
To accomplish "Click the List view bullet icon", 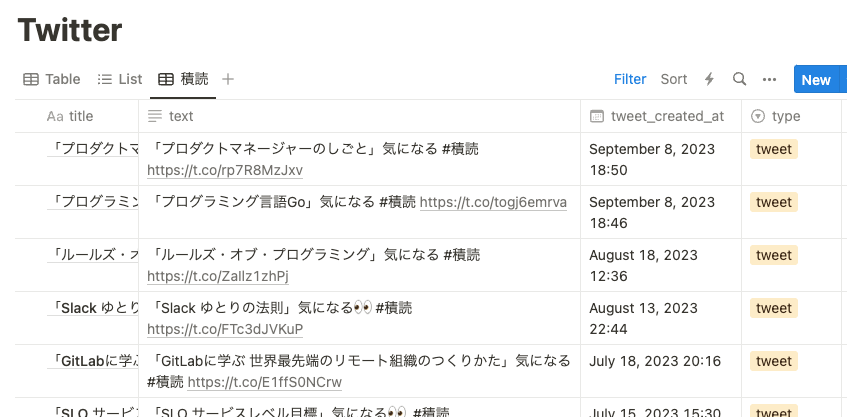I will tap(104, 79).
